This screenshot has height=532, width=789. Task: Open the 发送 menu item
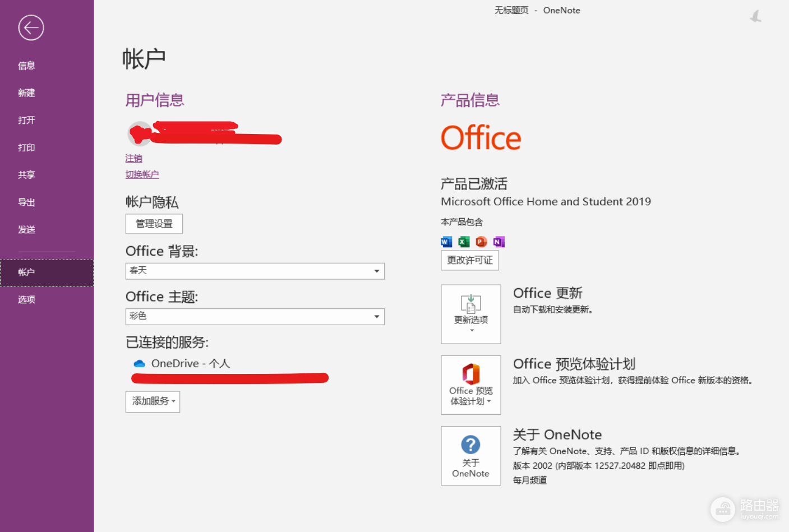click(x=26, y=230)
